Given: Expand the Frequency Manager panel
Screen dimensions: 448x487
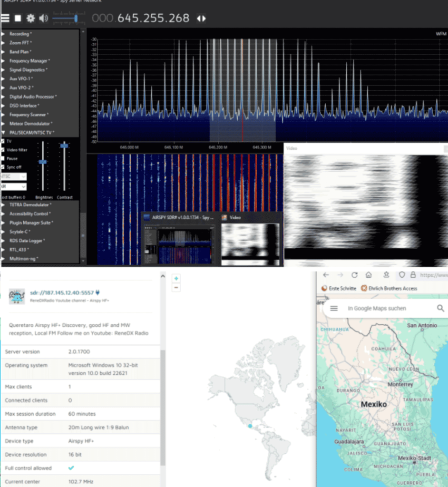Looking at the screenshot, I should tap(29, 61).
